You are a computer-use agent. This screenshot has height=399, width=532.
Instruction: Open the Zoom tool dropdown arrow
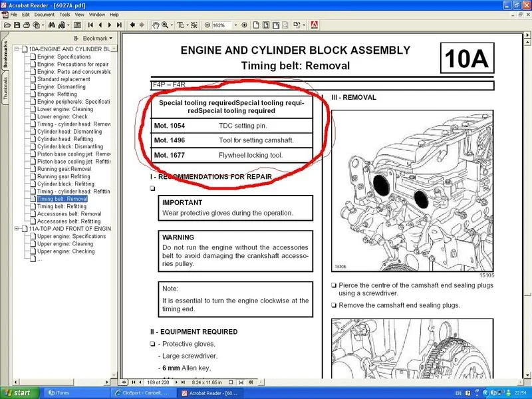pyautogui.click(x=172, y=25)
